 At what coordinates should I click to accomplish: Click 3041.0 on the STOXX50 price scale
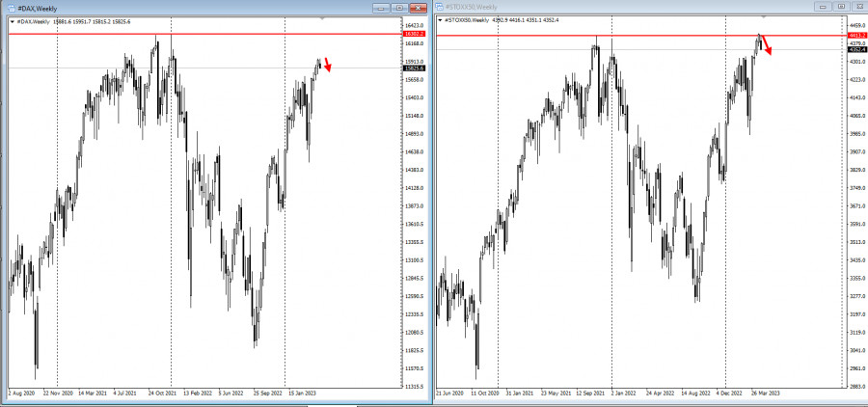pyautogui.click(x=856, y=350)
